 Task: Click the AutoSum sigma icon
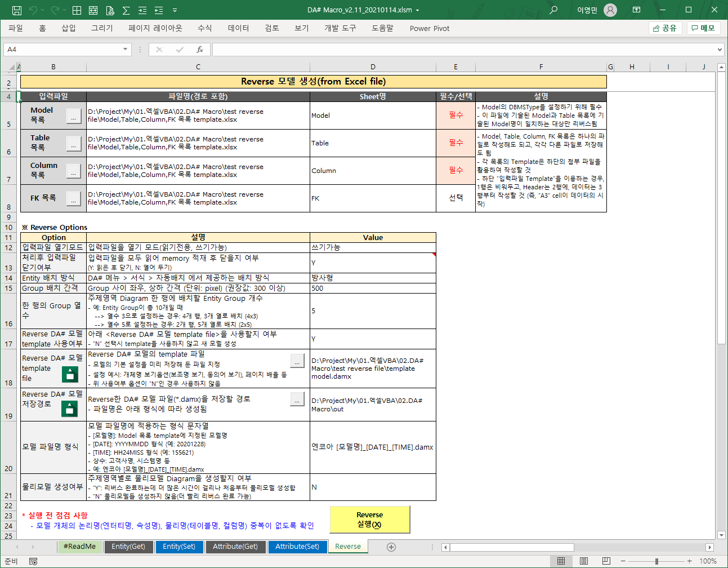click(126, 10)
